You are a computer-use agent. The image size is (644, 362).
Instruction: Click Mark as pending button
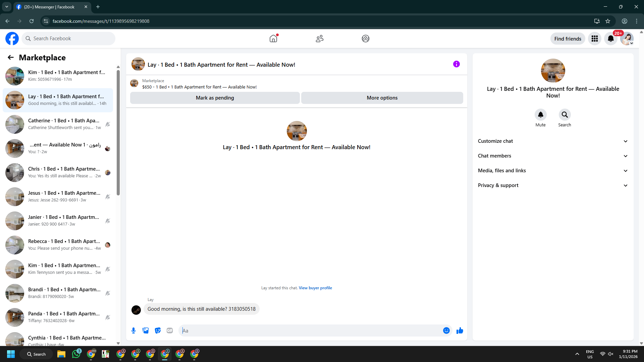click(215, 98)
